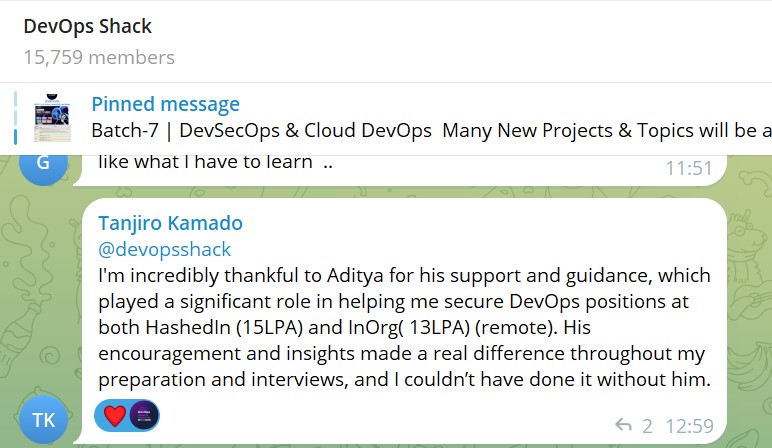Click the heart reaction on the message
The image size is (772, 448).
tap(116, 415)
